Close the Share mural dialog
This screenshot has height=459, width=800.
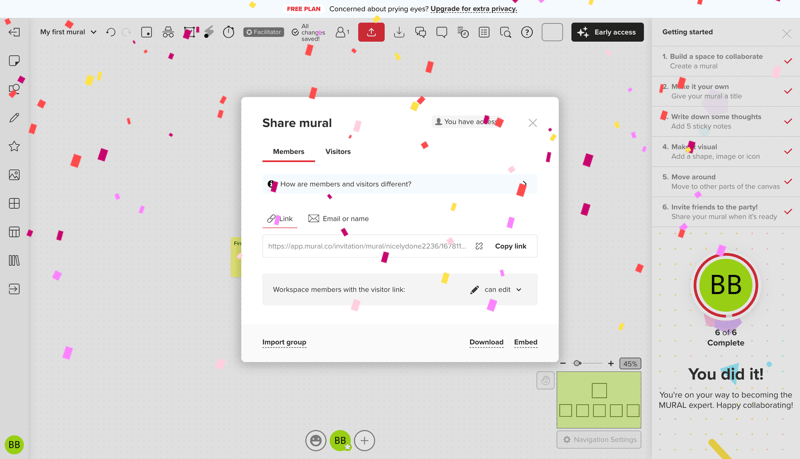(533, 123)
